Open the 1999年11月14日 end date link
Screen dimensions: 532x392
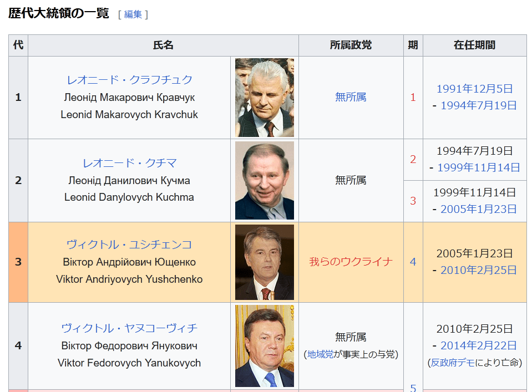pyautogui.click(x=478, y=167)
